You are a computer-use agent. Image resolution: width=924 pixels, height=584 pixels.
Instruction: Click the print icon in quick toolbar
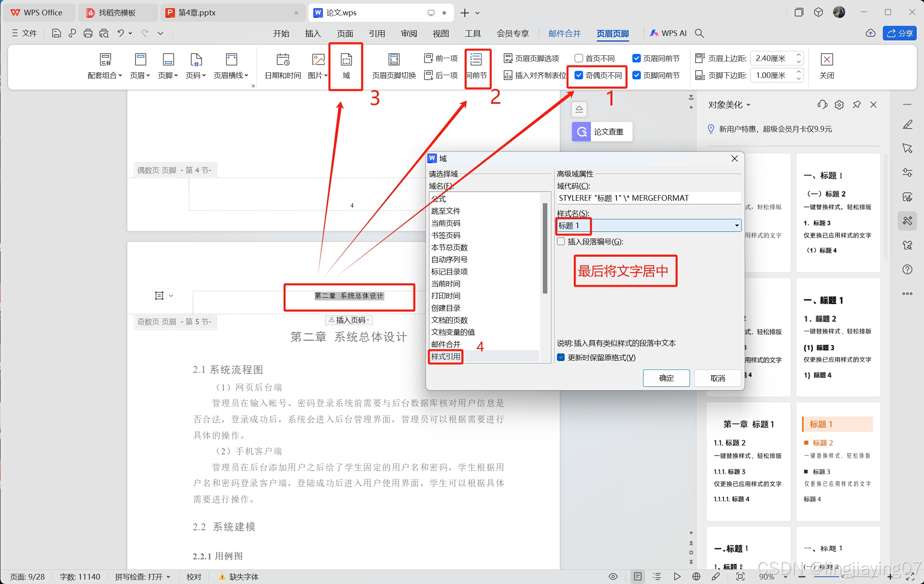(88, 33)
